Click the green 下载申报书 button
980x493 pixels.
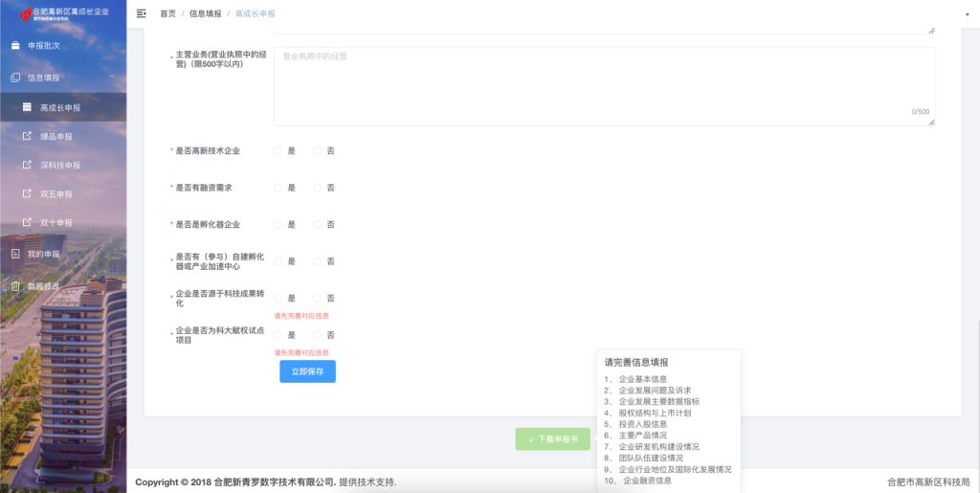pos(553,438)
